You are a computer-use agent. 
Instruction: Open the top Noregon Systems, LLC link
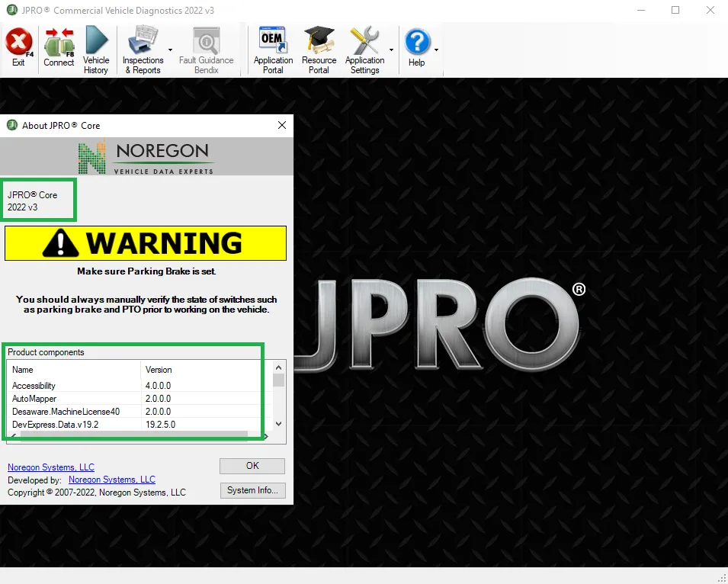coord(51,467)
